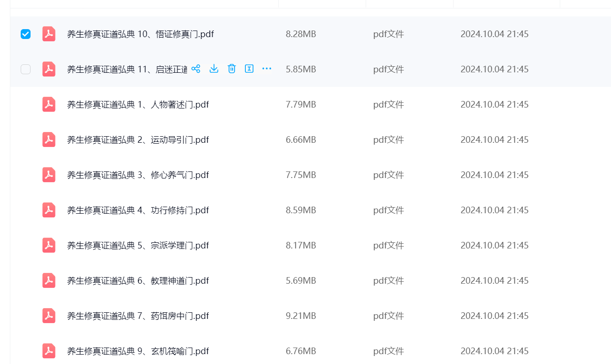Click the date of 9、玄机筏喻门.pdf row
The image size is (611, 364).
click(494, 351)
